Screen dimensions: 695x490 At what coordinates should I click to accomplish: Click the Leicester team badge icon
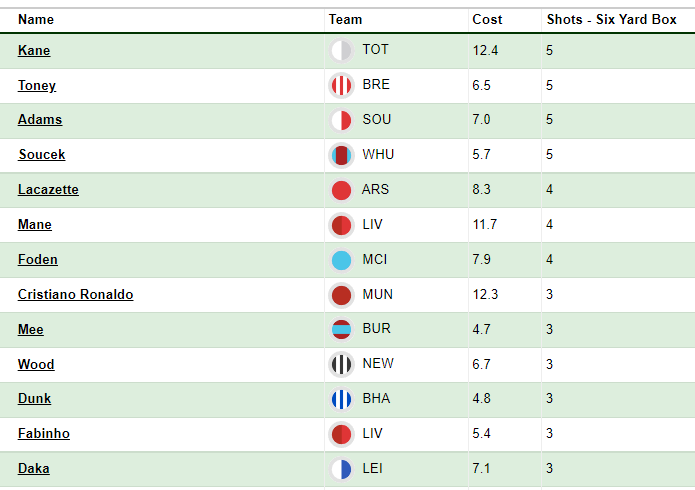click(341, 469)
